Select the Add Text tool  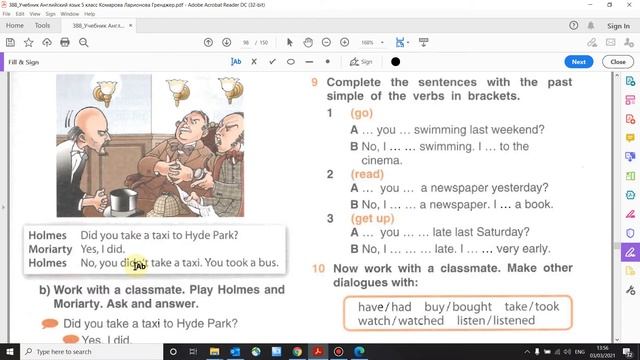pyautogui.click(x=236, y=62)
